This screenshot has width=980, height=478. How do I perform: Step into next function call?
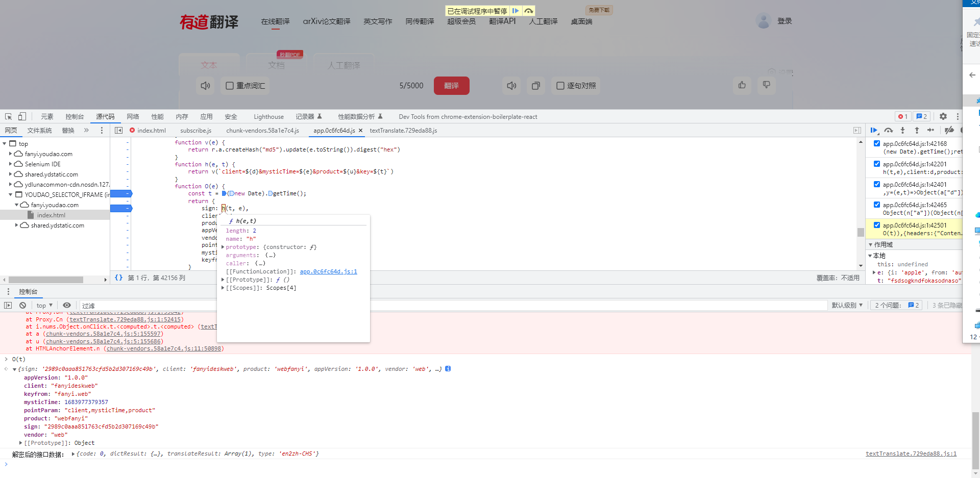point(902,131)
